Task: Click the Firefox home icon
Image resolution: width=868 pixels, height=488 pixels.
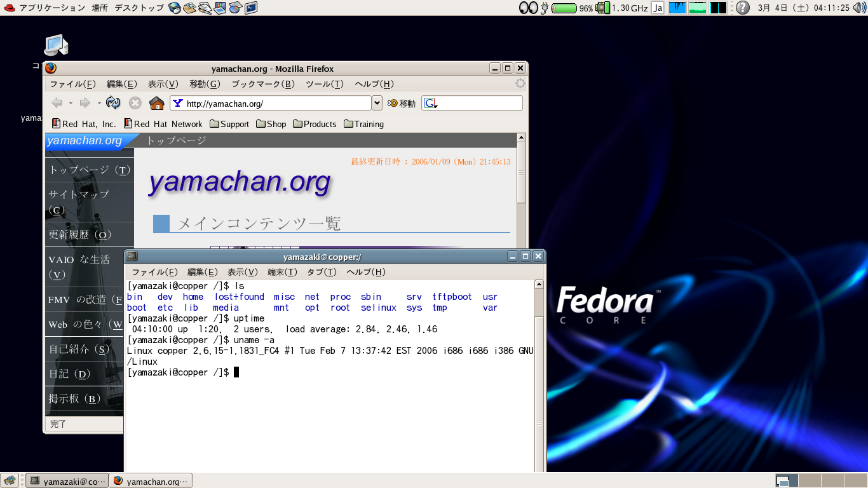Action: tap(156, 103)
